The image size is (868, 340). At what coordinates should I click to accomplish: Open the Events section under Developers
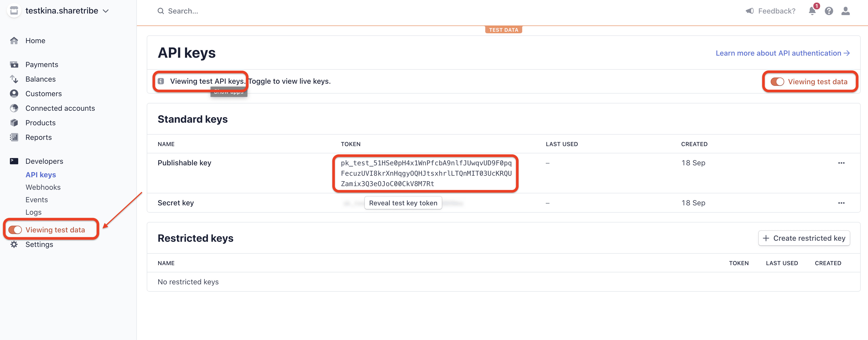click(36, 199)
